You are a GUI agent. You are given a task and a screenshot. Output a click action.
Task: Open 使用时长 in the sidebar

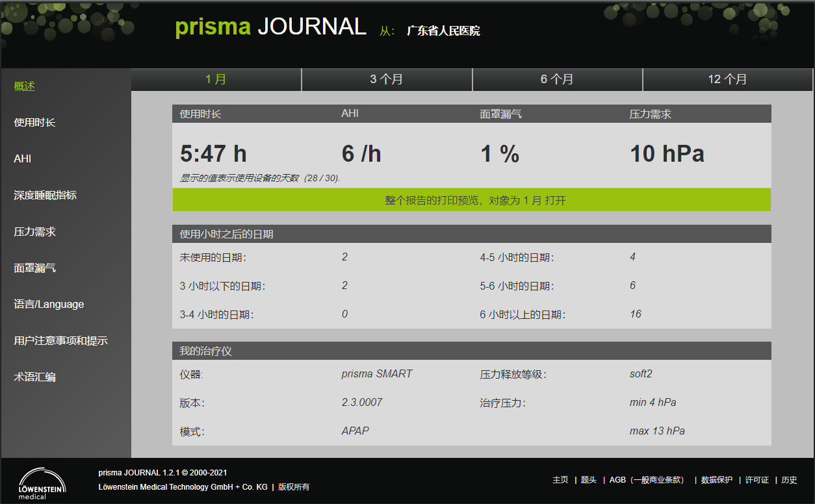point(35,123)
